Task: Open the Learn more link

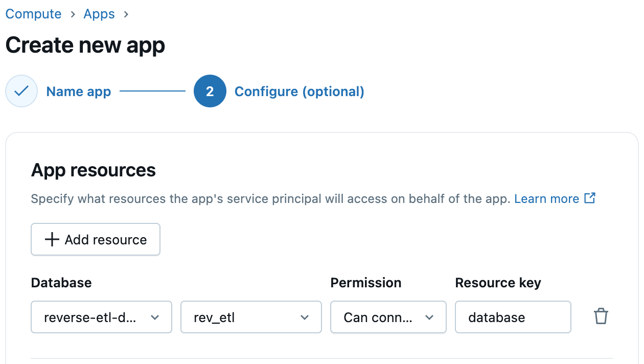Action: [x=546, y=198]
